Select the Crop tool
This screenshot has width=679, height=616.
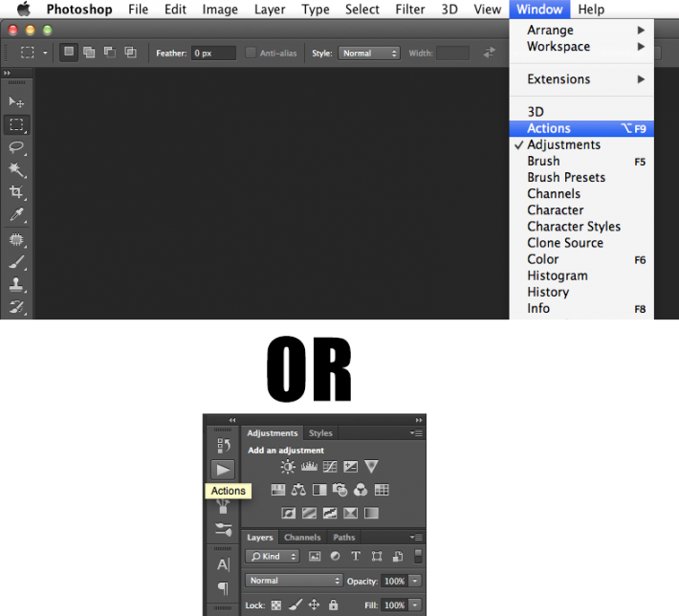[x=16, y=192]
